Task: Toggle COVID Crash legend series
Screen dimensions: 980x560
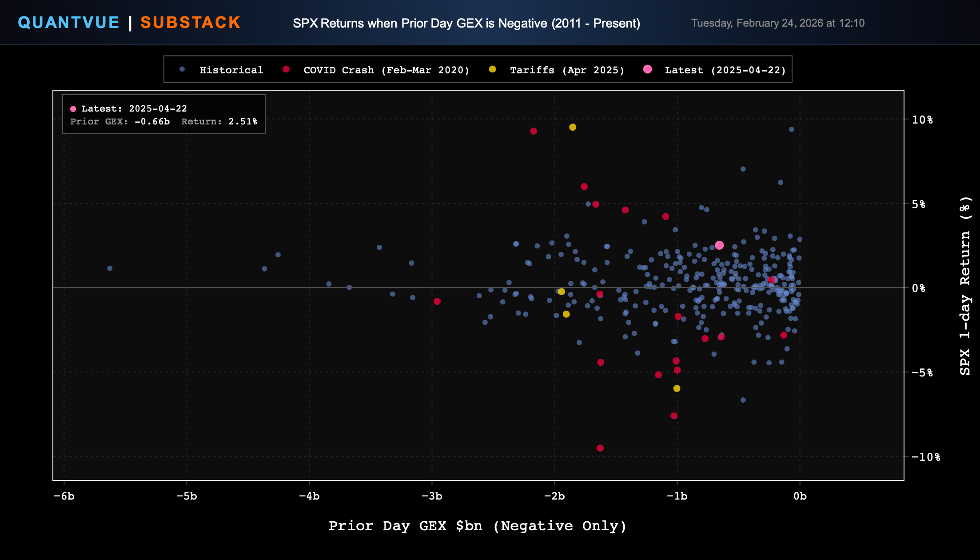Action: point(386,70)
